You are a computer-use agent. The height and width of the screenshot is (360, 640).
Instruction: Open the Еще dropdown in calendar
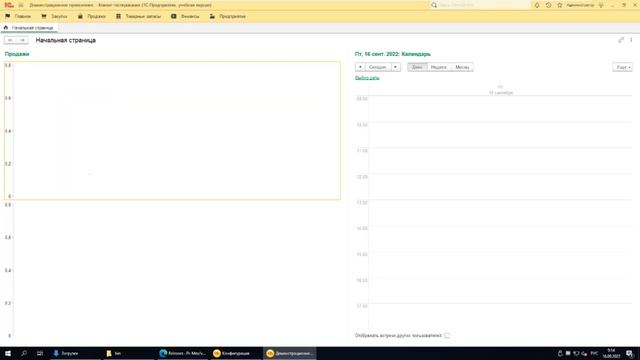tap(622, 67)
